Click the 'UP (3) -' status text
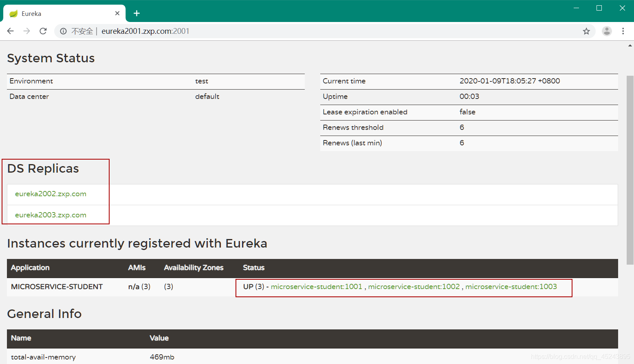 (256, 287)
